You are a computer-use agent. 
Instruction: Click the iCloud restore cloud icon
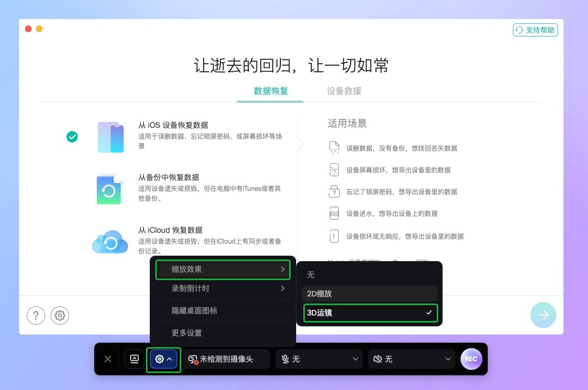click(x=110, y=242)
